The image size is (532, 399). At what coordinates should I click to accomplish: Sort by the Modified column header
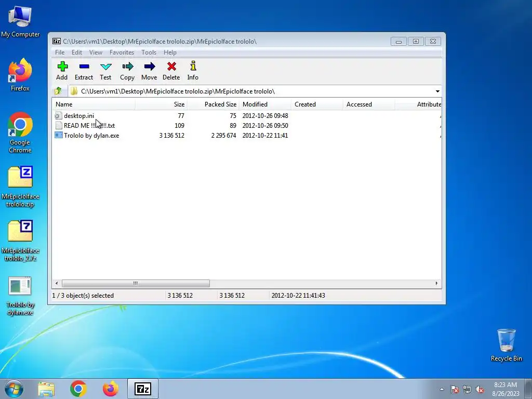tap(265, 104)
